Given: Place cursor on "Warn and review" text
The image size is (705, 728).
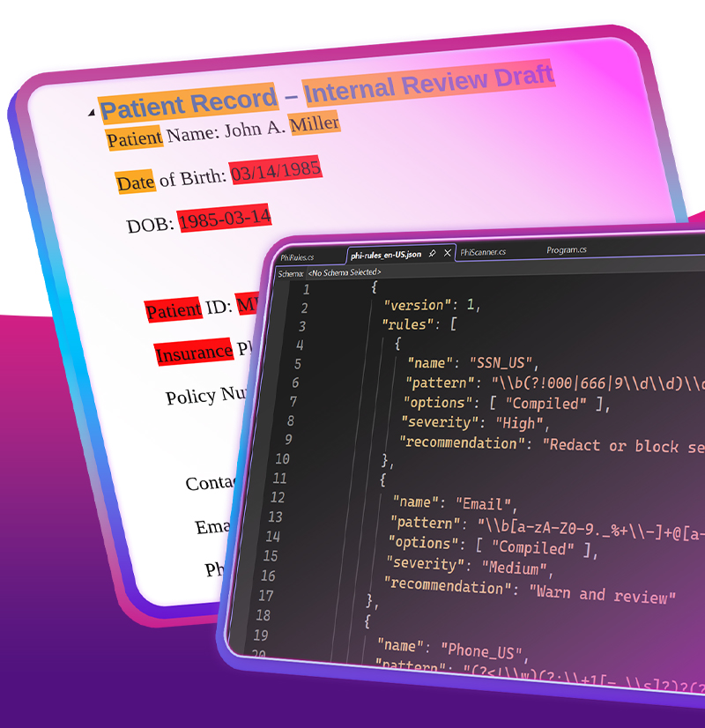Looking at the screenshot, I should (x=605, y=595).
